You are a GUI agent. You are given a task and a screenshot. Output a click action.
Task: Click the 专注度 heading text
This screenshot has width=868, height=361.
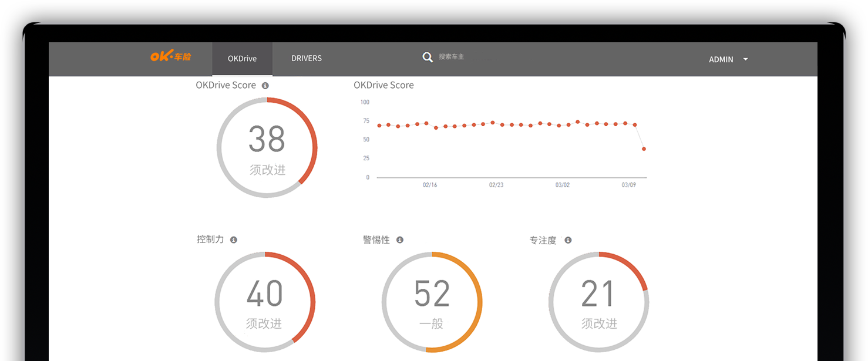pyautogui.click(x=543, y=241)
